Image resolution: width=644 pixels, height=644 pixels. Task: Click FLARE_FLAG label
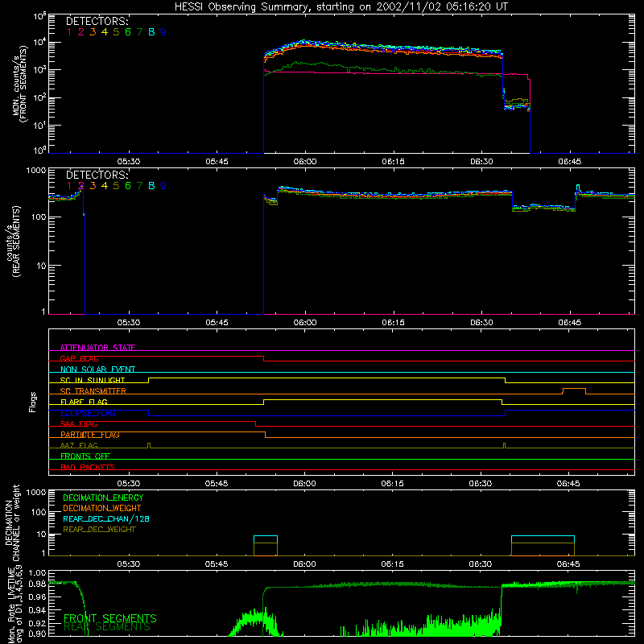[x=84, y=402]
